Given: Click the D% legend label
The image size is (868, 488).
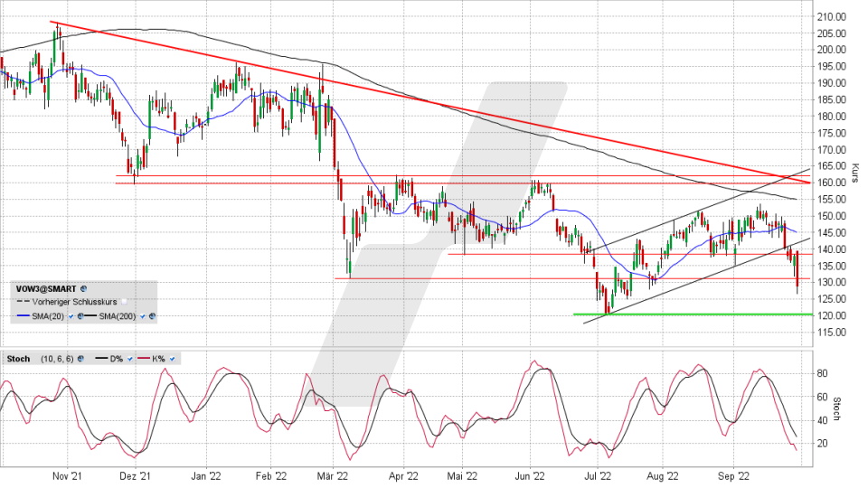Looking at the screenshot, I should click(x=117, y=359).
